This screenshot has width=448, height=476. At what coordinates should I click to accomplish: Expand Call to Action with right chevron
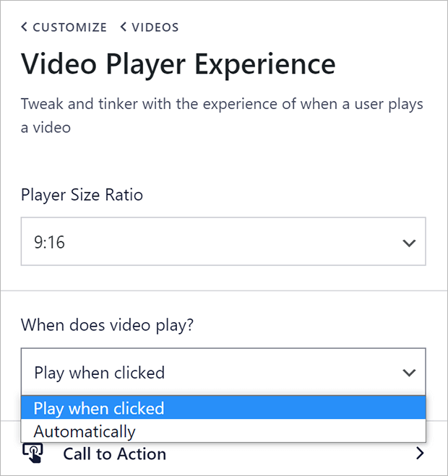pos(420,453)
